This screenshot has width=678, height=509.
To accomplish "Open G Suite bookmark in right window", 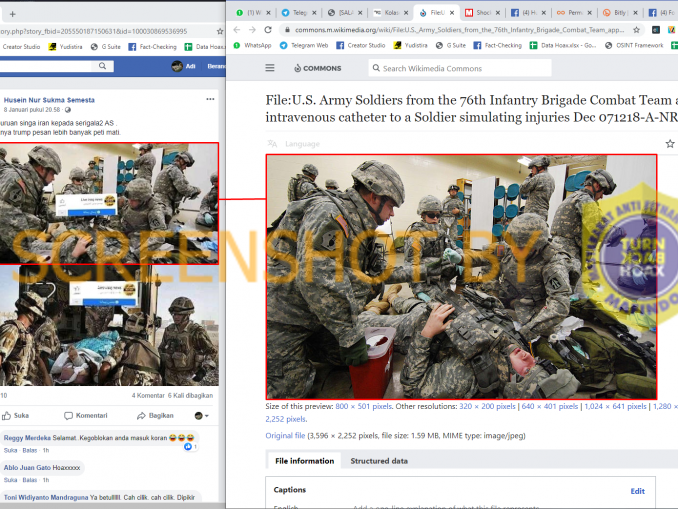I will [451, 45].
